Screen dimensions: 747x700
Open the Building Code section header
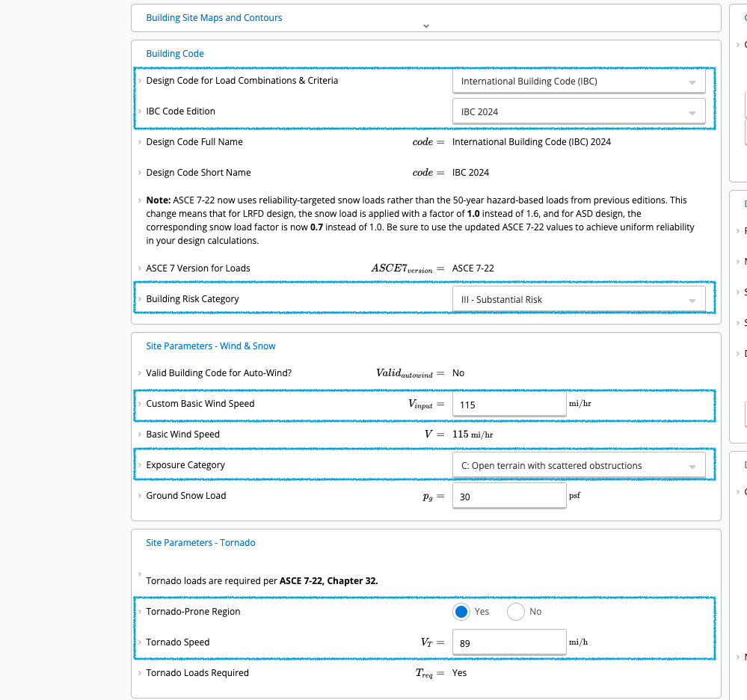[x=175, y=53]
